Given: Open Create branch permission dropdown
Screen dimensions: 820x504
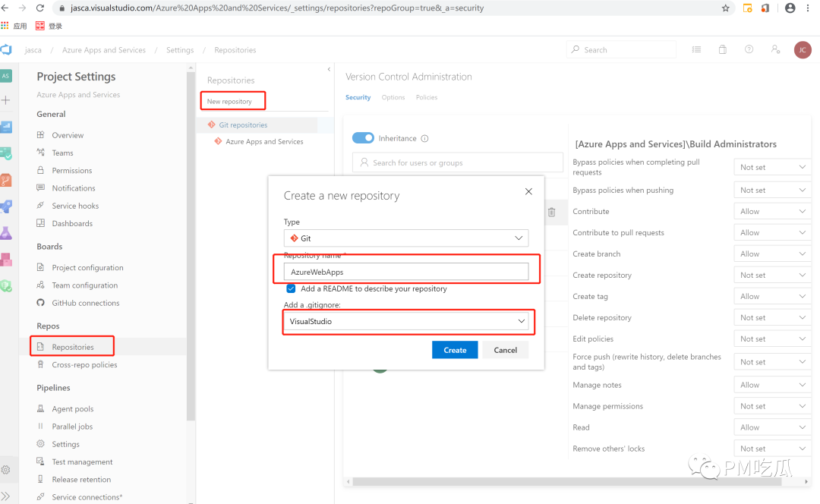Looking at the screenshot, I should [772, 254].
